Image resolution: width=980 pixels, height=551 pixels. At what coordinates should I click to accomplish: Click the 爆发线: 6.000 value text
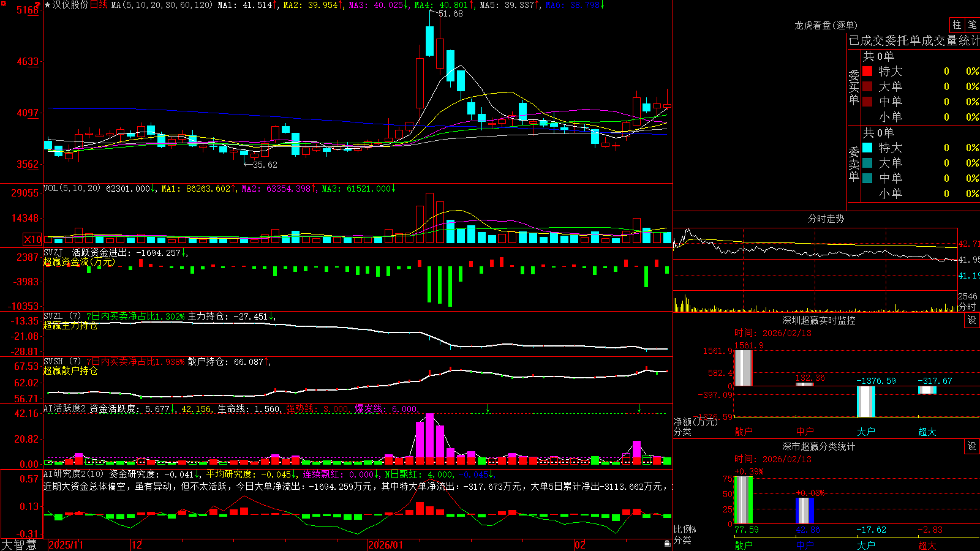pos(386,409)
